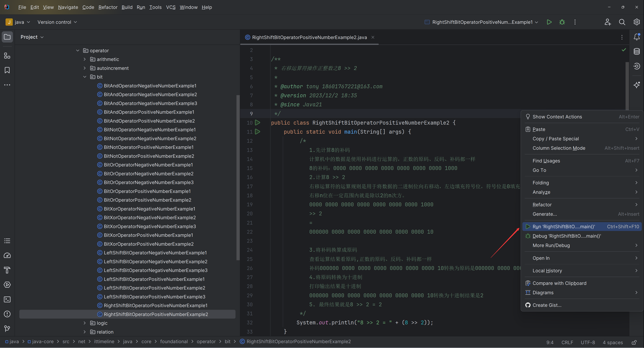
Task: Choose Paste in the context menu
Action: coord(582,129)
